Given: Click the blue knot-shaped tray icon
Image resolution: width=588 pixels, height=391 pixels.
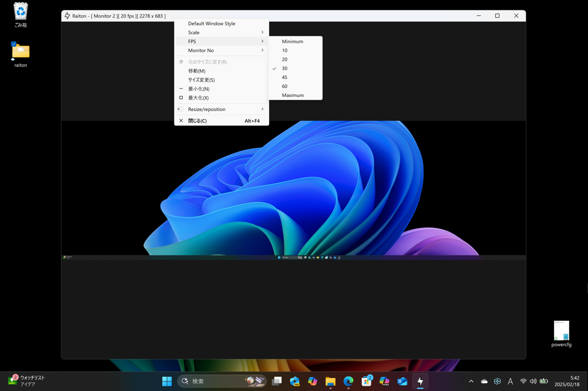Looking at the screenshot, I should (497, 381).
